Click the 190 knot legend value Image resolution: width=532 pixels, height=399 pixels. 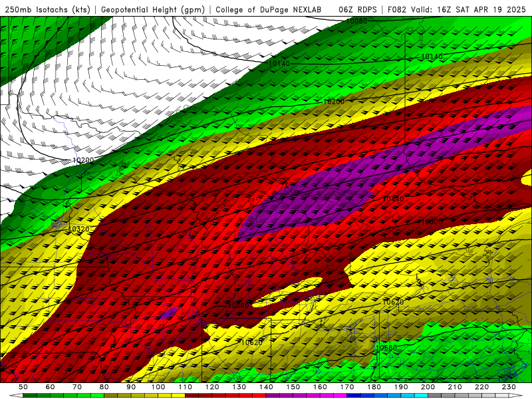(401, 387)
